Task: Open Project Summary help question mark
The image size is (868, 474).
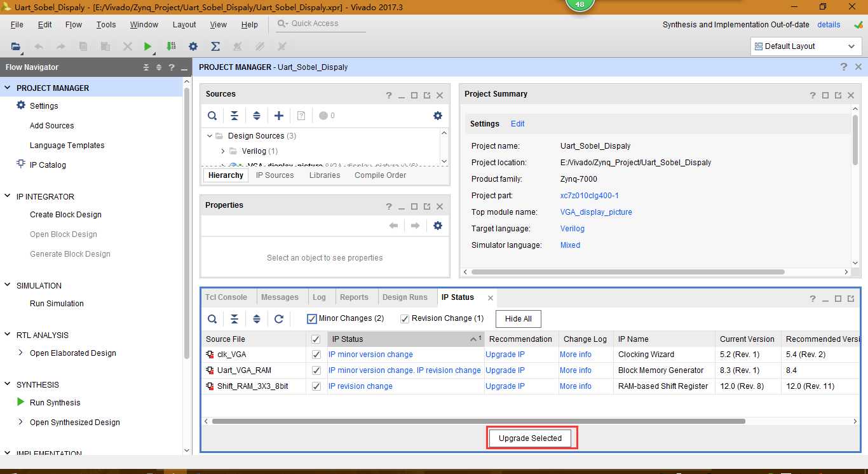Action: pyautogui.click(x=813, y=95)
